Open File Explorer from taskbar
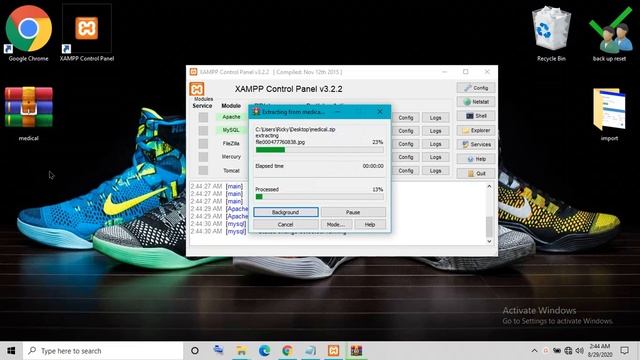The image size is (640, 360). (241, 351)
